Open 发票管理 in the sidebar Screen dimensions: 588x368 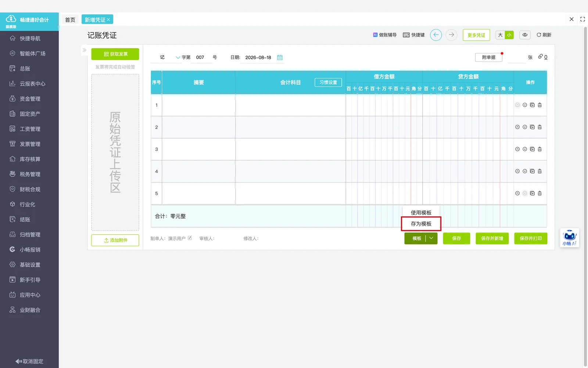[x=29, y=144]
